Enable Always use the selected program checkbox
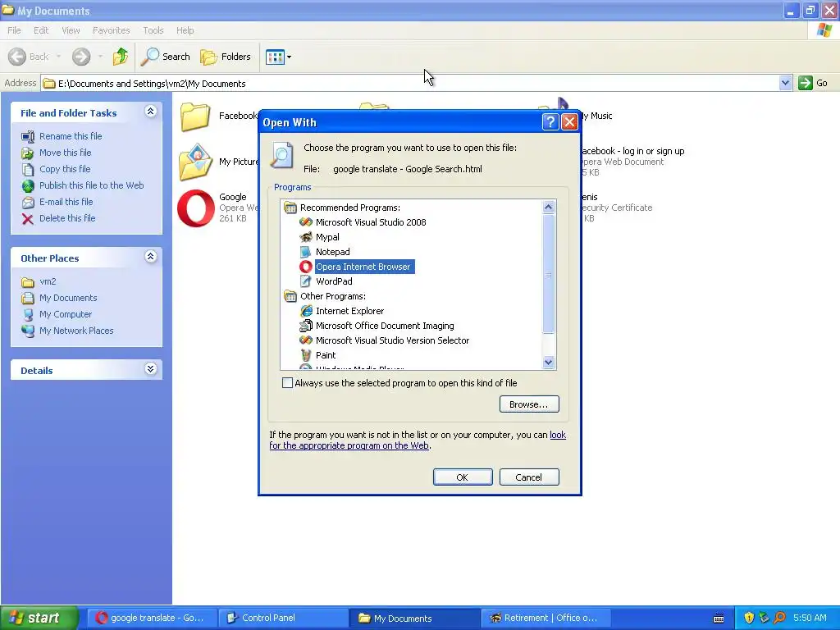The height and width of the screenshot is (630, 840). coord(288,383)
